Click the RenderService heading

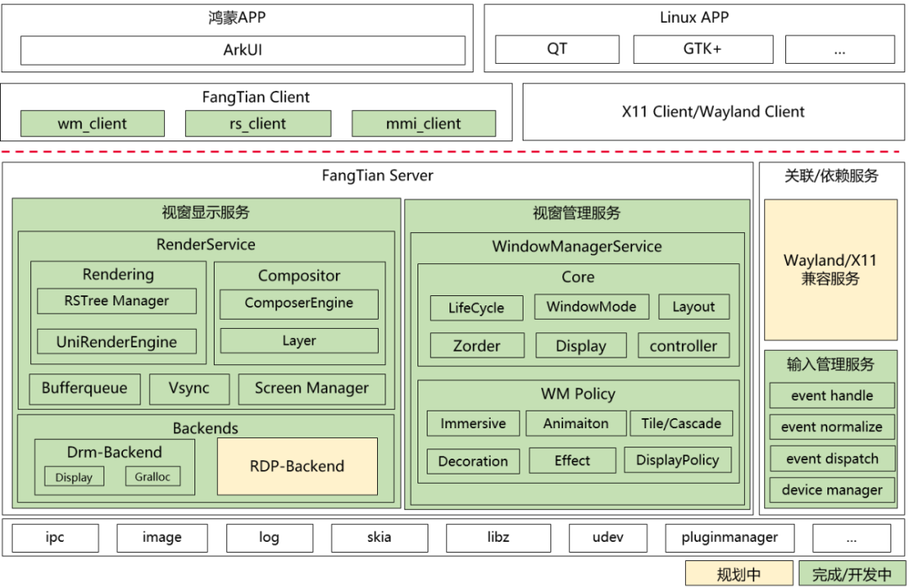point(206,245)
